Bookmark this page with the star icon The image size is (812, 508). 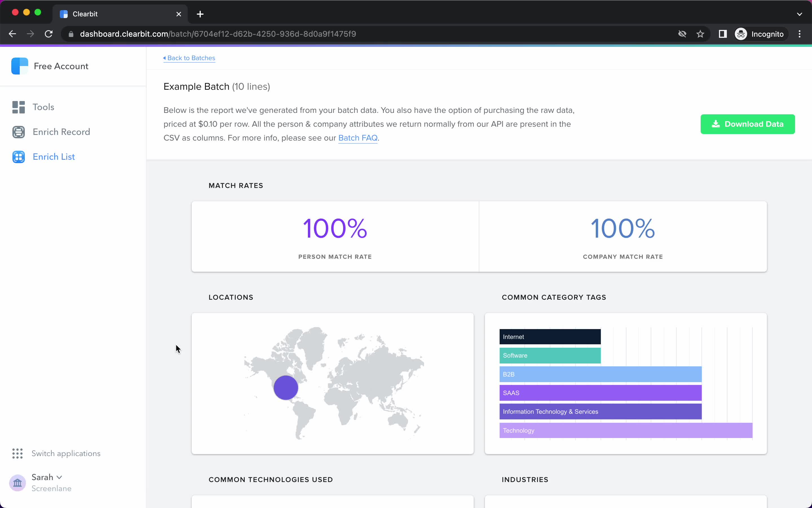[700, 34]
